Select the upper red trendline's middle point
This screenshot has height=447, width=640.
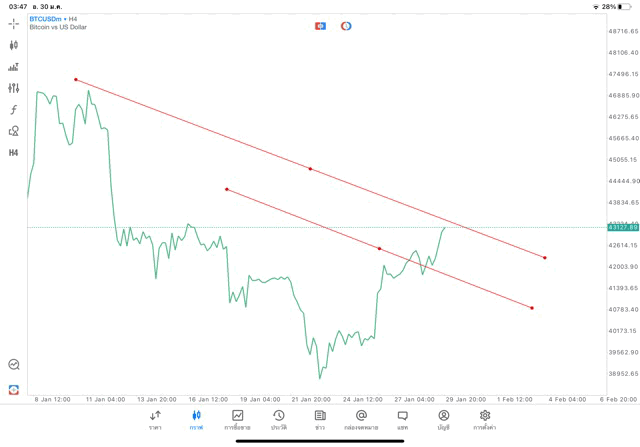pyautogui.click(x=310, y=169)
